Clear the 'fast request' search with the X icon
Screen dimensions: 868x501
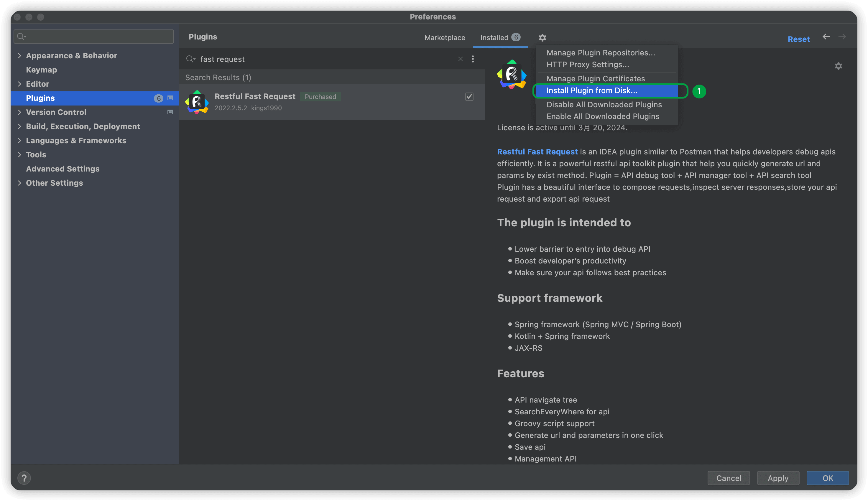[x=460, y=59]
